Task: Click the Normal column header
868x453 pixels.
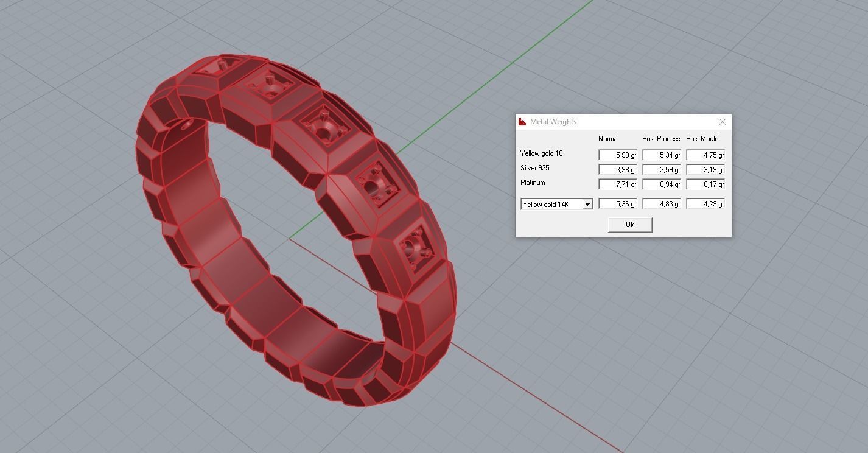Action: (609, 139)
